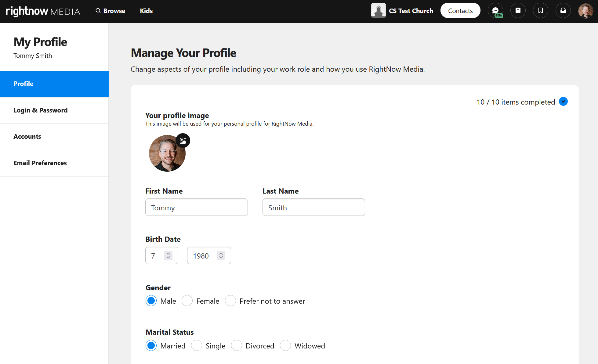The image size is (598, 364).
Task: Open the beta chat assistant icon
Action: coord(495,11)
